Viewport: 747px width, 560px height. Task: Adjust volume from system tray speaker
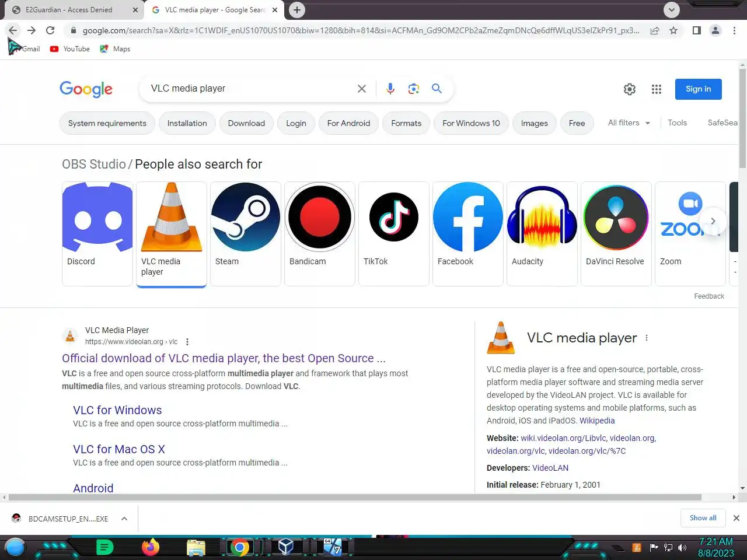click(x=682, y=548)
